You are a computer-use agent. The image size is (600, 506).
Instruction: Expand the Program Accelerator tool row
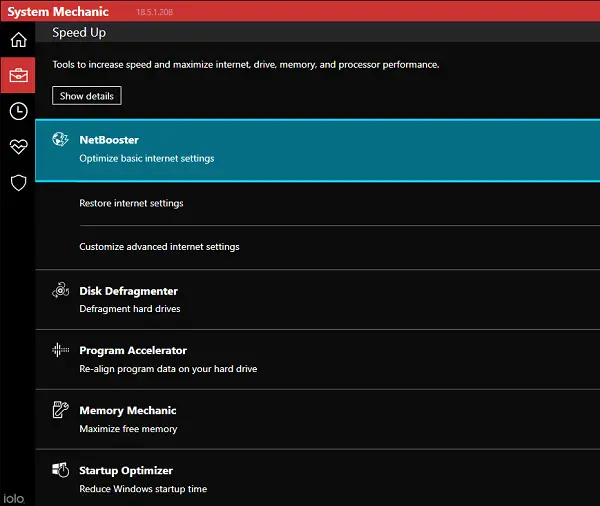click(318, 360)
